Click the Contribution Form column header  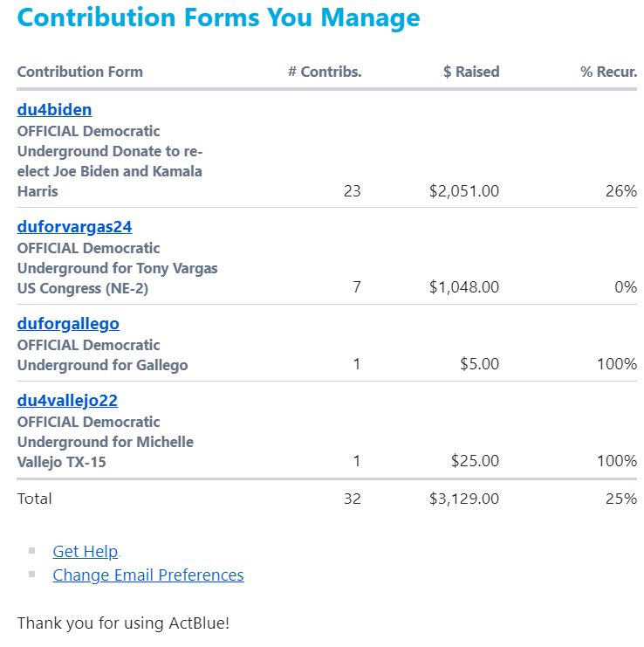80,72
